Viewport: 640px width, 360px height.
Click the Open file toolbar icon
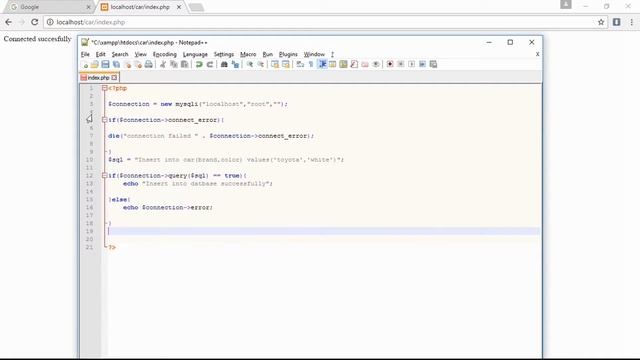(x=95, y=64)
